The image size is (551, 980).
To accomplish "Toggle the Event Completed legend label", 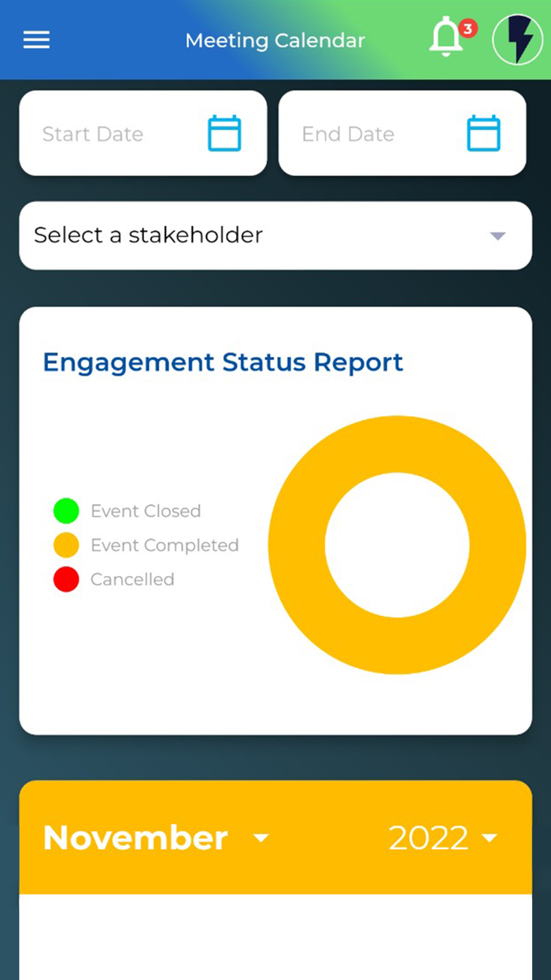I will [x=165, y=545].
